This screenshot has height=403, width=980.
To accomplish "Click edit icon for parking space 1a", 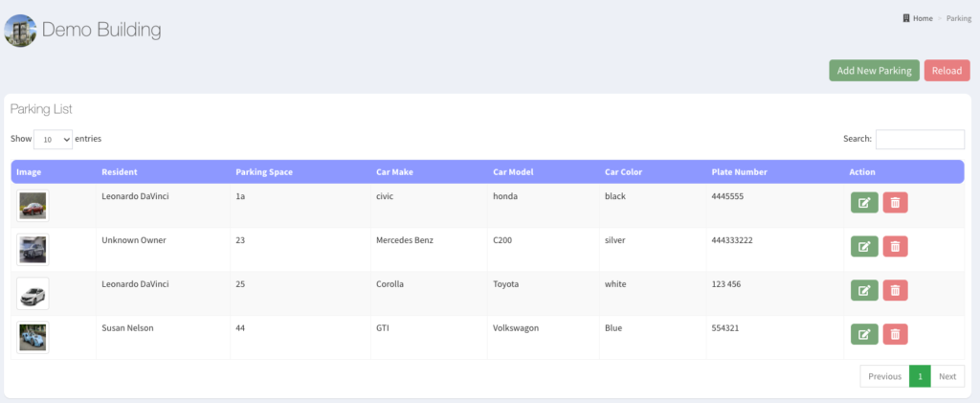I will click(863, 202).
